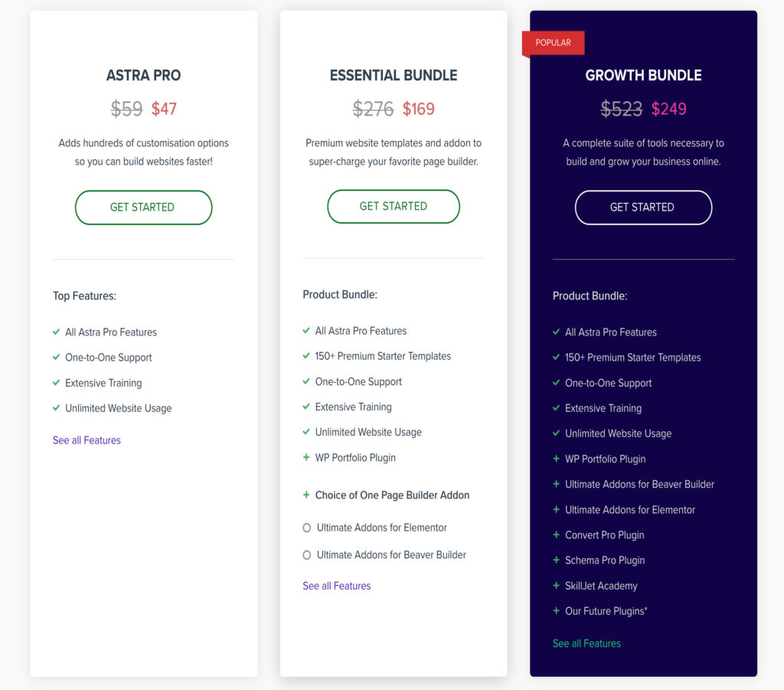Click plus icon beside WP Portfolio Plugin in Essential Bundle
Image resolution: width=784 pixels, height=690 pixels.
tap(306, 457)
